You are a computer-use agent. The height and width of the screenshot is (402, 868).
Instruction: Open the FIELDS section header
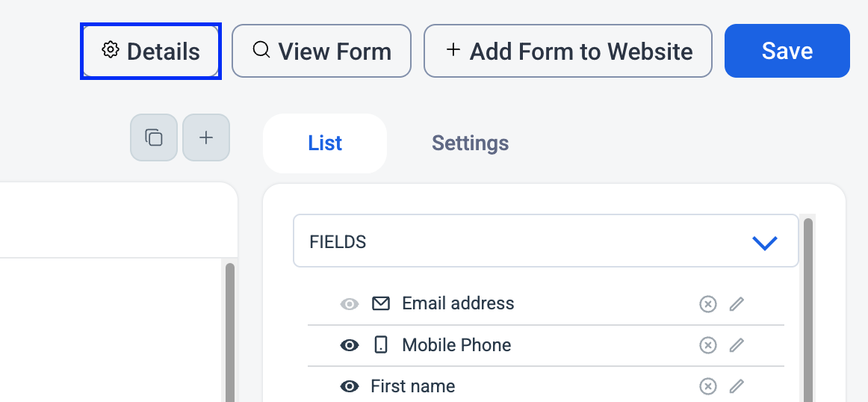[546, 241]
